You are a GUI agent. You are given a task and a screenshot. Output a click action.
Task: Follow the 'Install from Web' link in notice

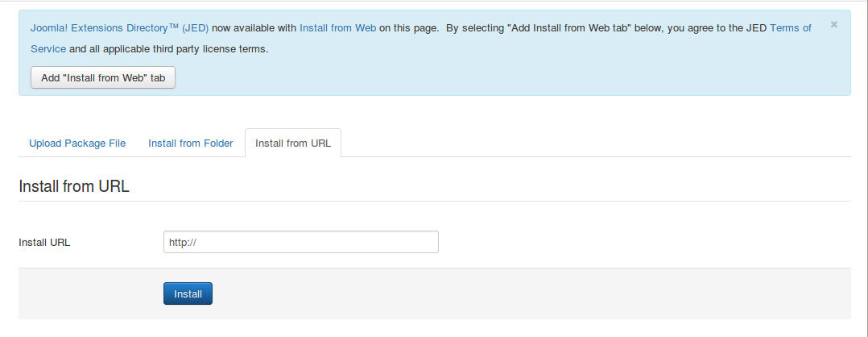[337, 27]
